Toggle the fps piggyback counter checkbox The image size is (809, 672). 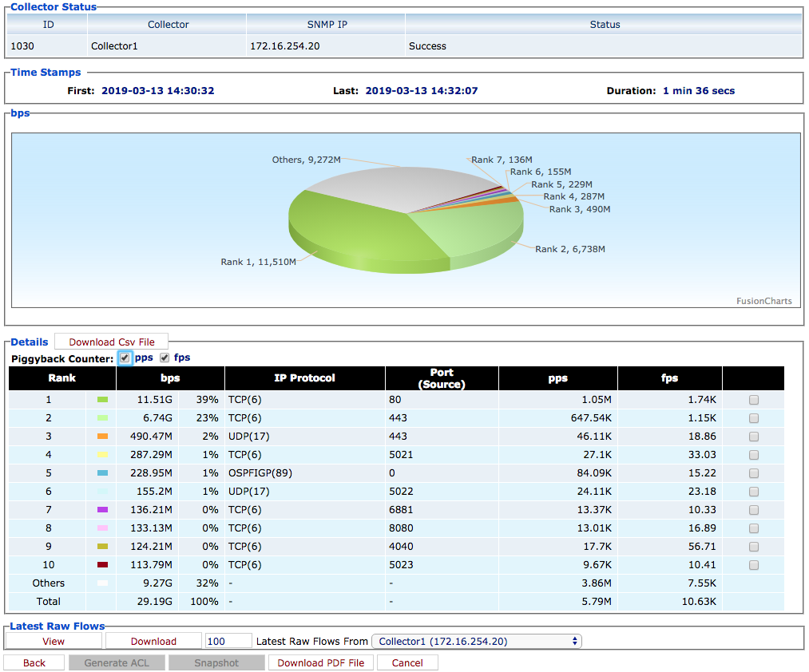pyautogui.click(x=165, y=358)
